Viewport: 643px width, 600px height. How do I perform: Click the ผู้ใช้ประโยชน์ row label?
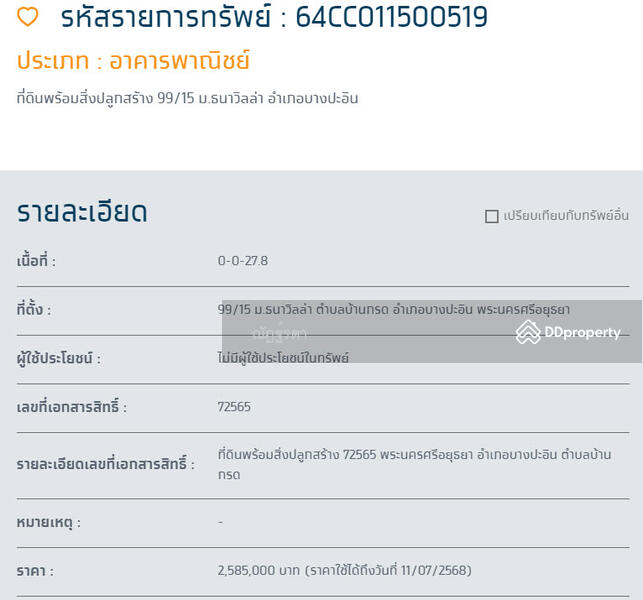click(59, 358)
